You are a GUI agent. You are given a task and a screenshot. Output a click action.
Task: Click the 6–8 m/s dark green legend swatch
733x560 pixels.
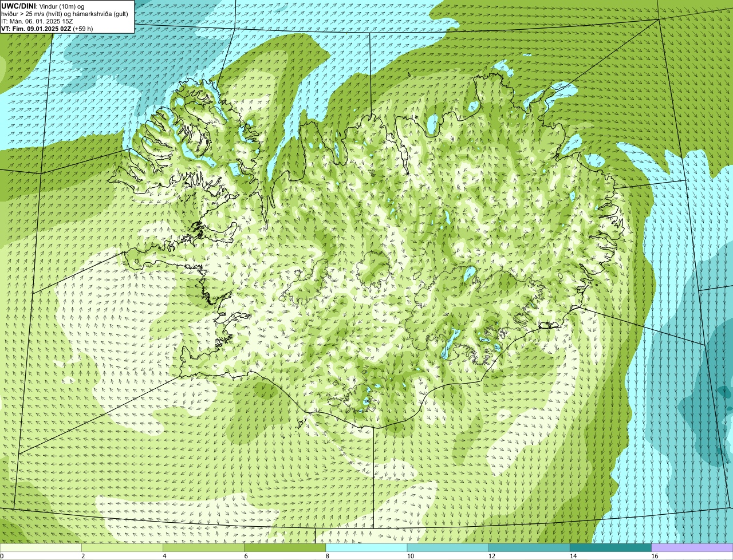pyautogui.click(x=285, y=548)
